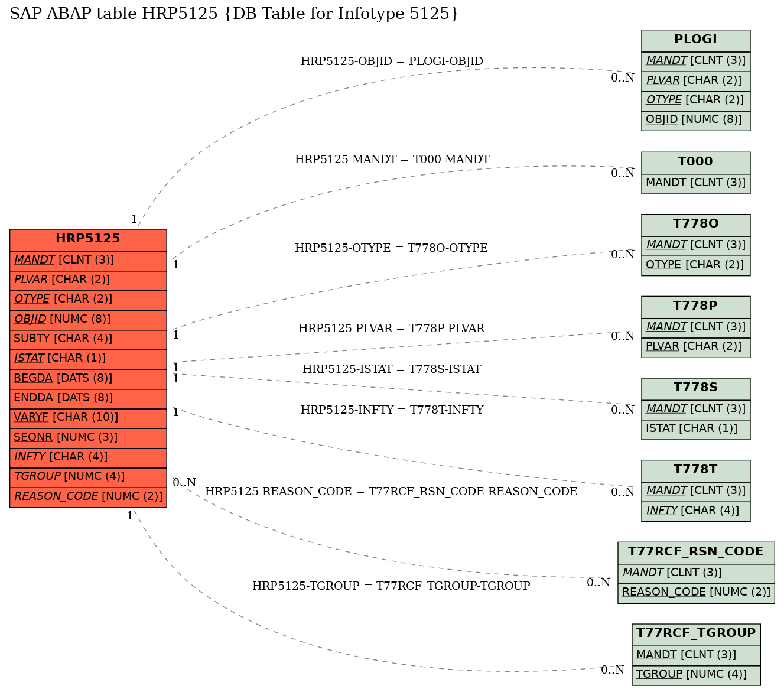Open the T778P table header

tap(695, 307)
